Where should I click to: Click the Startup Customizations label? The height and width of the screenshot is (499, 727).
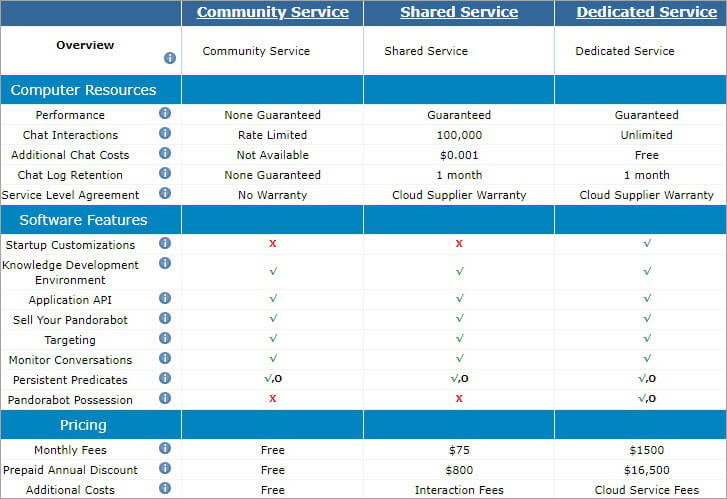click(x=70, y=245)
